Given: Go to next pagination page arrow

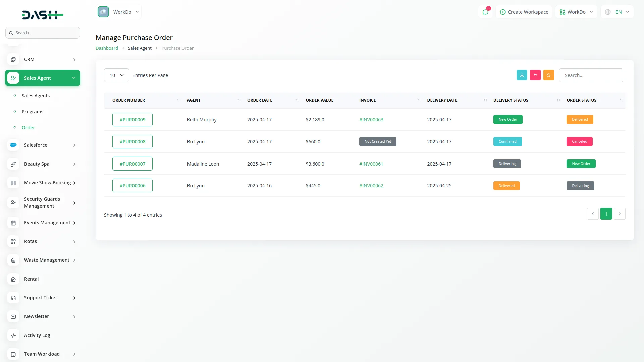Looking at the screenshot, I should point(620,214).
